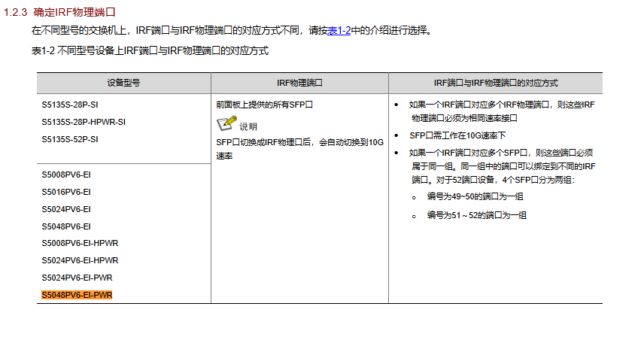Click the table caption 表1-2 不同型号设备上IRF端口

point(150,50)
